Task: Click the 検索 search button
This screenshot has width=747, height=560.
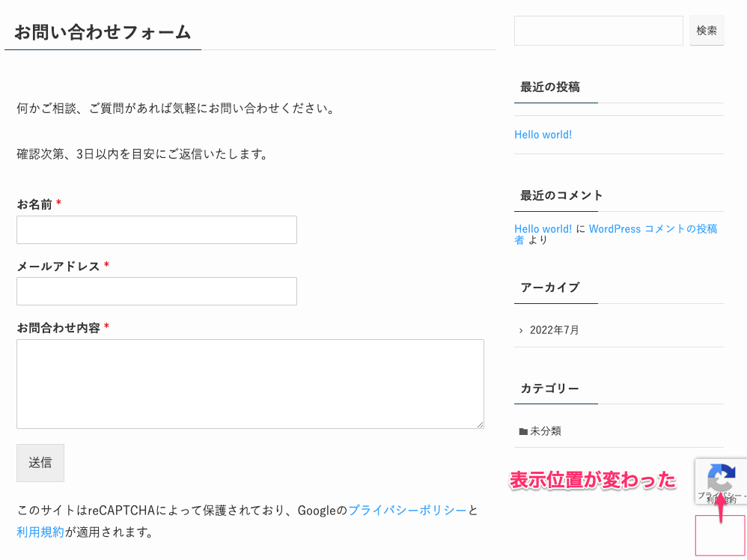Action: coord(707,31)
